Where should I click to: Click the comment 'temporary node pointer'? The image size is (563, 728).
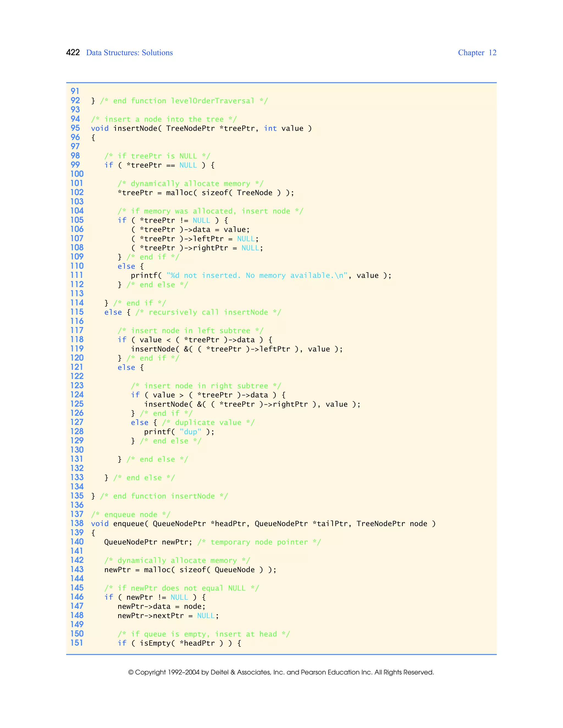[259, 542]
